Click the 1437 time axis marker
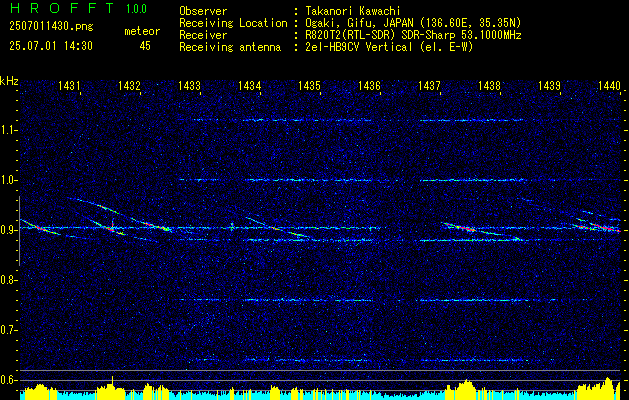 429,85
